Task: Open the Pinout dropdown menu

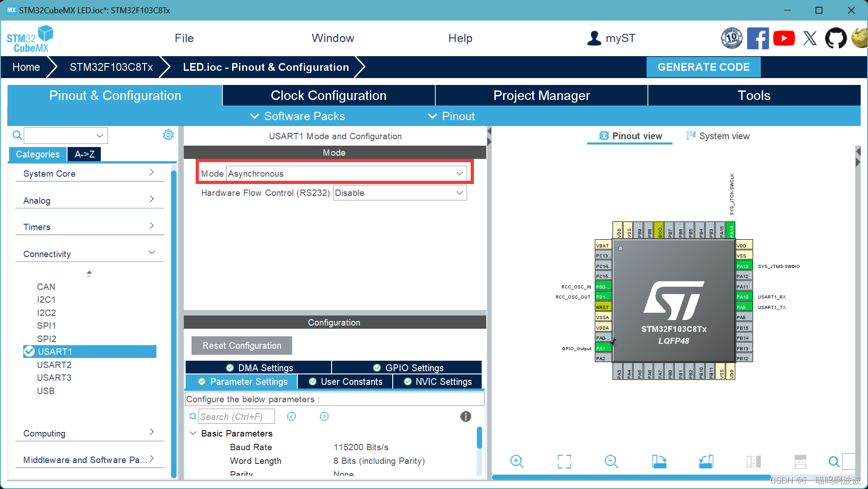Action: click(x=452, y=116)
